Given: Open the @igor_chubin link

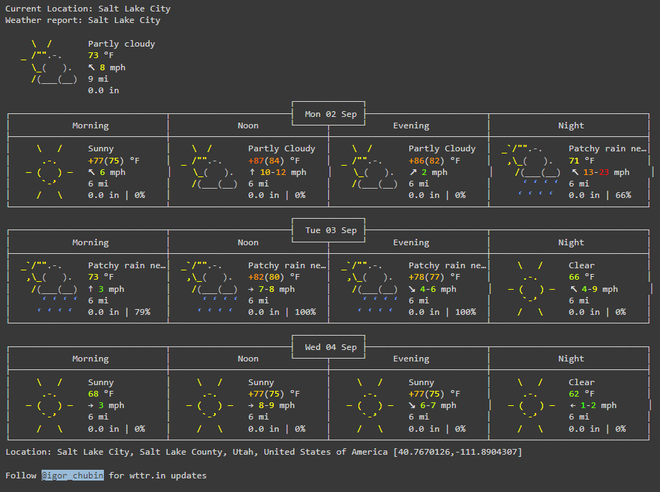Looking at the screenshot, I should click(x=73, y=475).
